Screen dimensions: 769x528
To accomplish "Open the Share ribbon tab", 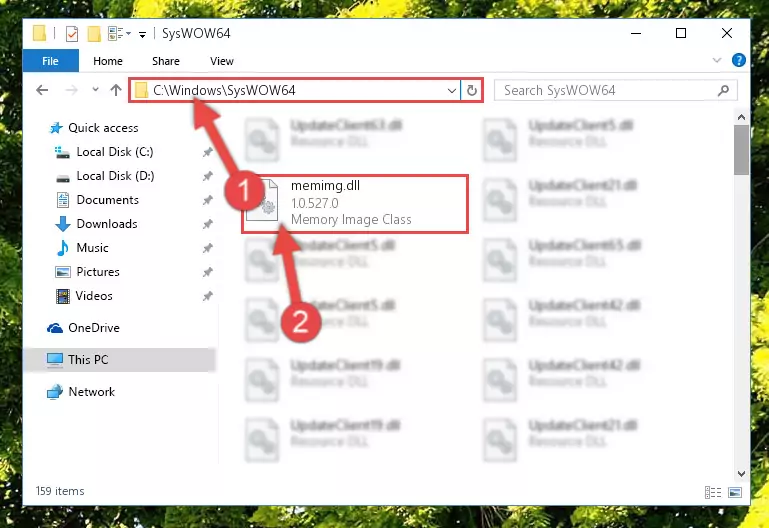I will [166, 61].
